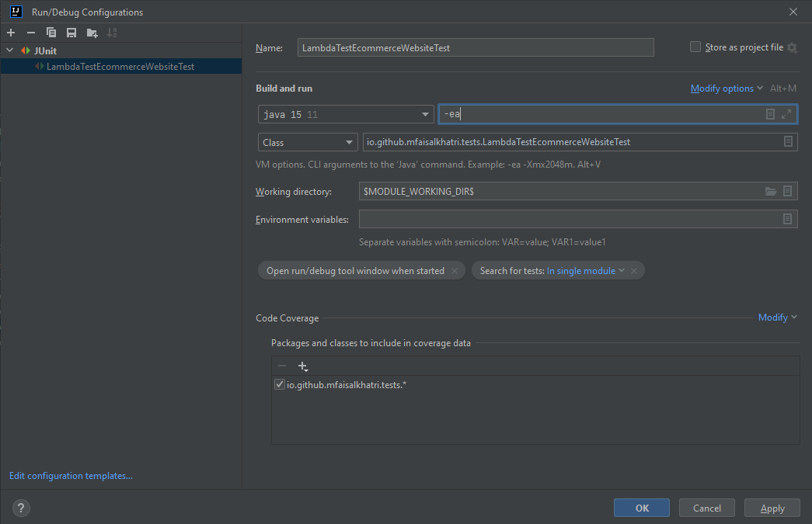The height and width of the screenshot is (524, 812).
Task: Uncheck io.github.mfaisalkhatri.tests.* coverage checkbox
Action: [x=280, y=385]
